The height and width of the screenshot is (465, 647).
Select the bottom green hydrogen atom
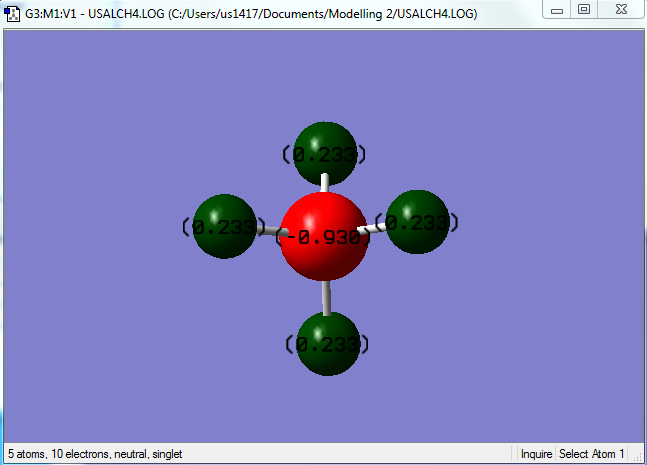click(328, 343)
